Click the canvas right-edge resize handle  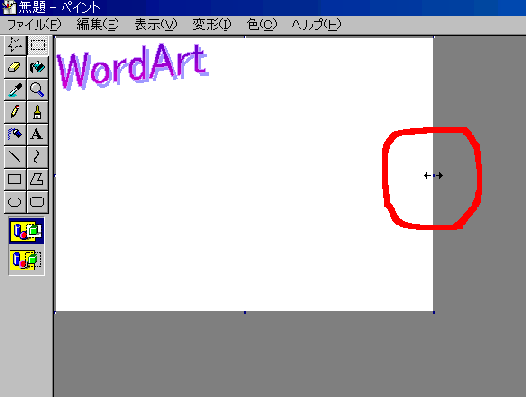point(434,175)
